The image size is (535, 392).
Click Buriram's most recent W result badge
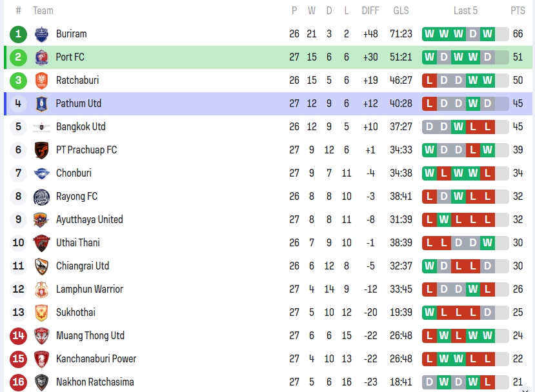click(x=487, y=34)
